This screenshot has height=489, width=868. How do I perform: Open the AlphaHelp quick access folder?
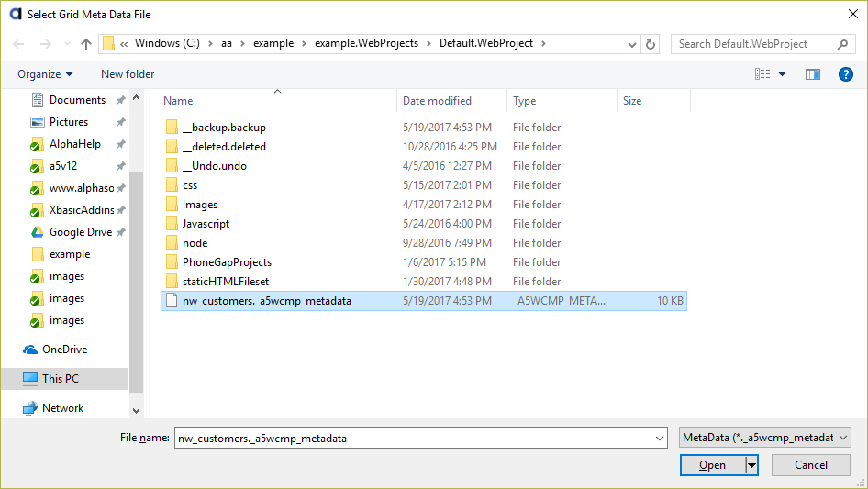pyautogui.click(x=74, y=144)
